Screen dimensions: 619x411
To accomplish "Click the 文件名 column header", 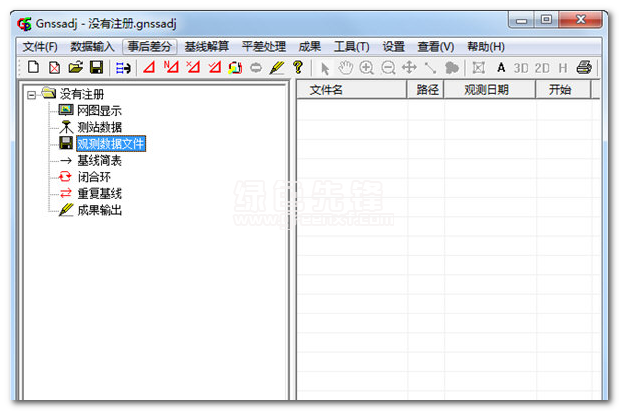I will 351,90.
